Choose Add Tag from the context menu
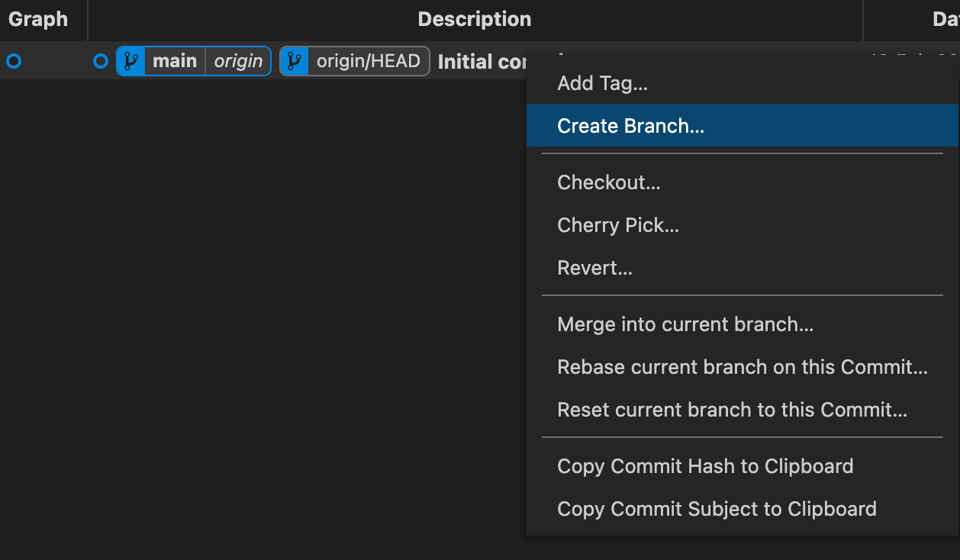The image size is (960, 560). click(x=601, y=83)
